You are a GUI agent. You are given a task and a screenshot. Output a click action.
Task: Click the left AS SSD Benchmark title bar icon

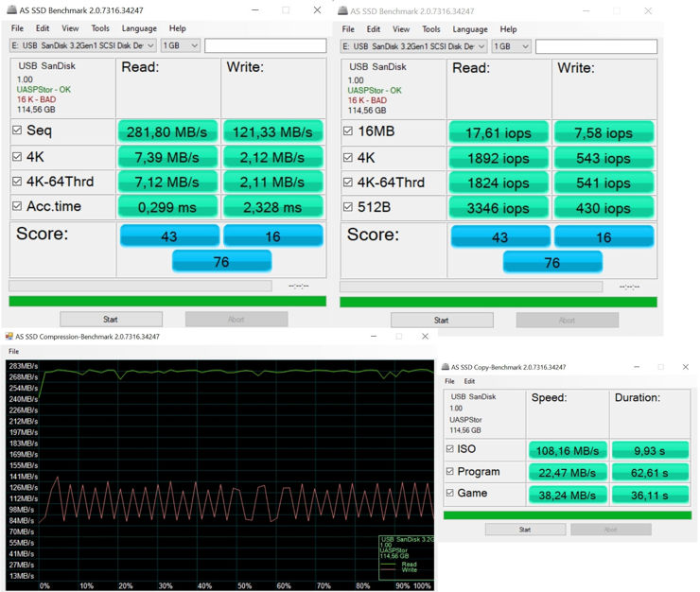11,9
